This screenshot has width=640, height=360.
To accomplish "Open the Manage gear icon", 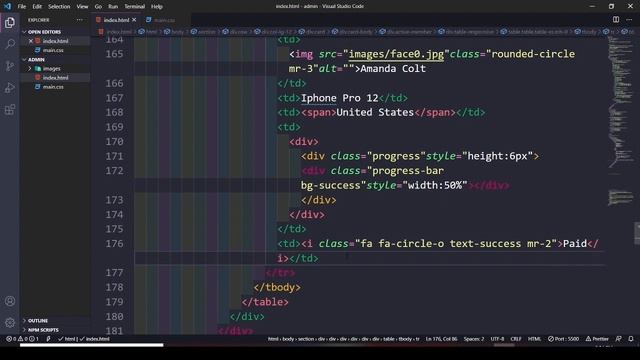I will [10, 322].
